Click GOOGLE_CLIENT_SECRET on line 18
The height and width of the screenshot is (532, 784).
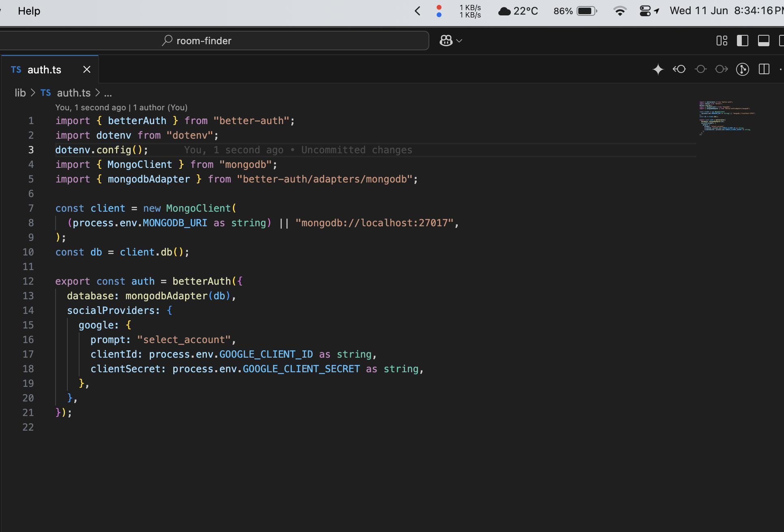point(302,369)
